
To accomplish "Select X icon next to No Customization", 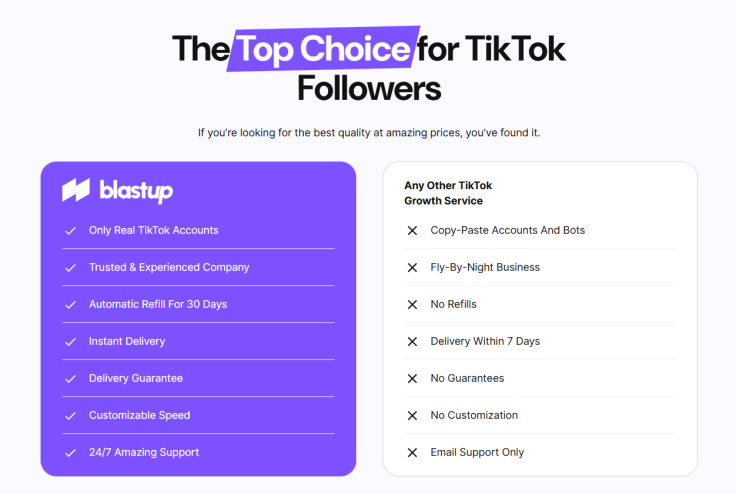I will click(412, 416).
